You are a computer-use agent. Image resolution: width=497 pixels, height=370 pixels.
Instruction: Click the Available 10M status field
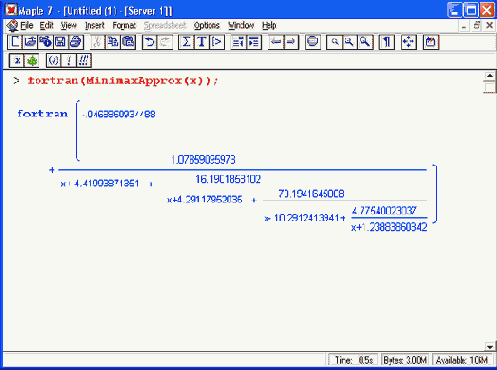tap(462, 360)
